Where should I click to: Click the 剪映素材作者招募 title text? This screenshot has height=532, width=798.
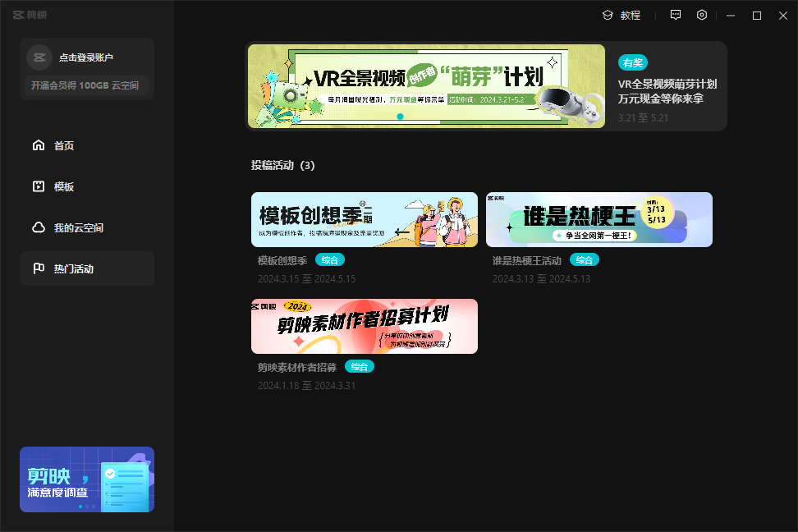(296, 367)
